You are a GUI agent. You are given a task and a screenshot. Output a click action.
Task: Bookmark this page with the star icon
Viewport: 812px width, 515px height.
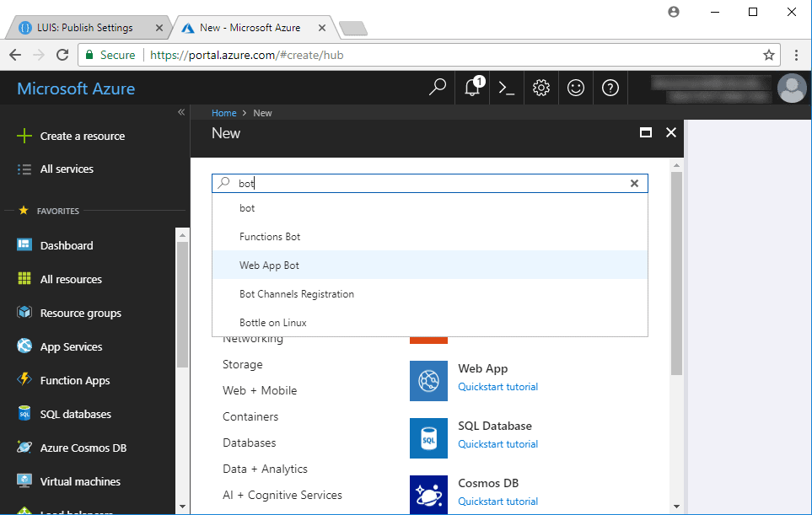coord(769,55)
